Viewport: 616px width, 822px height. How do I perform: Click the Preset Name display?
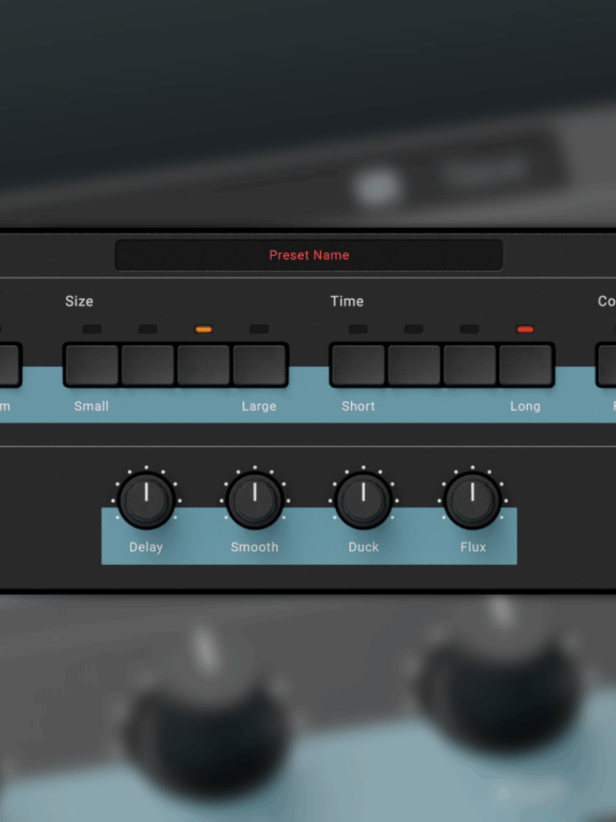point(309,255)
